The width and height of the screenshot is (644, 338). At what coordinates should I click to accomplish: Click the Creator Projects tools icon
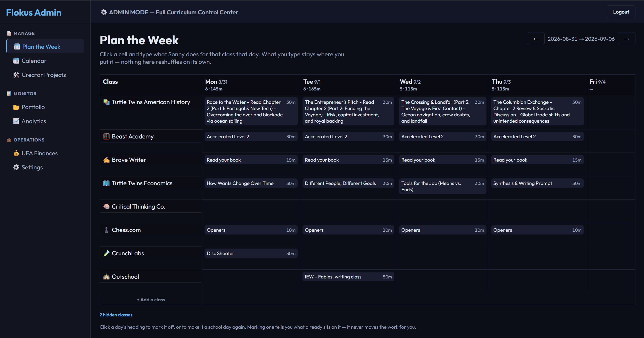click(x=16, y=75)
